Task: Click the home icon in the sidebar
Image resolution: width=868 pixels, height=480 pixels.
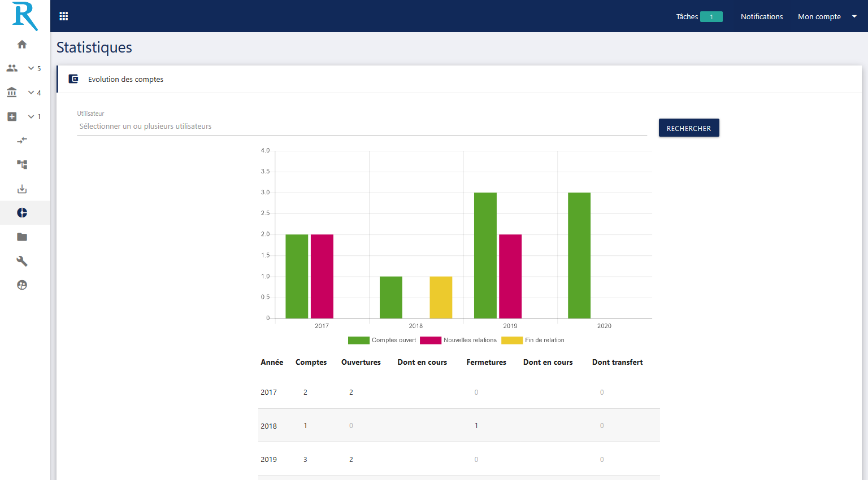Action: click(x=22, y=45)
